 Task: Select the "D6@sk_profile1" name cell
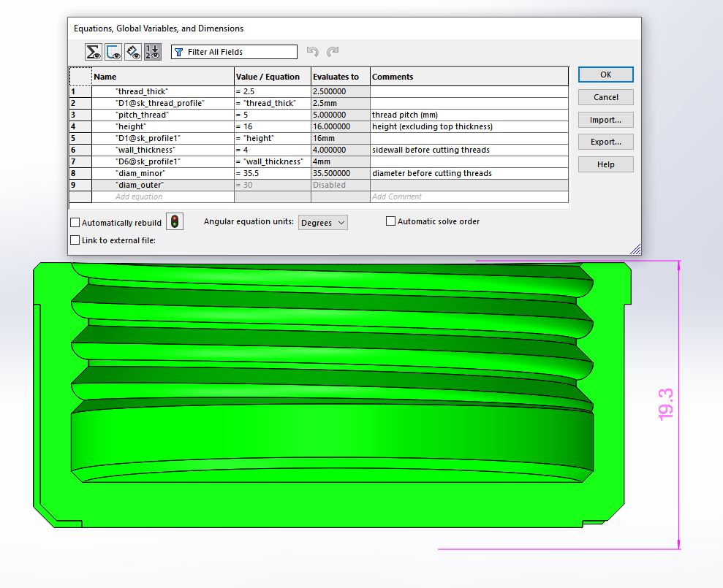[163, 161]
